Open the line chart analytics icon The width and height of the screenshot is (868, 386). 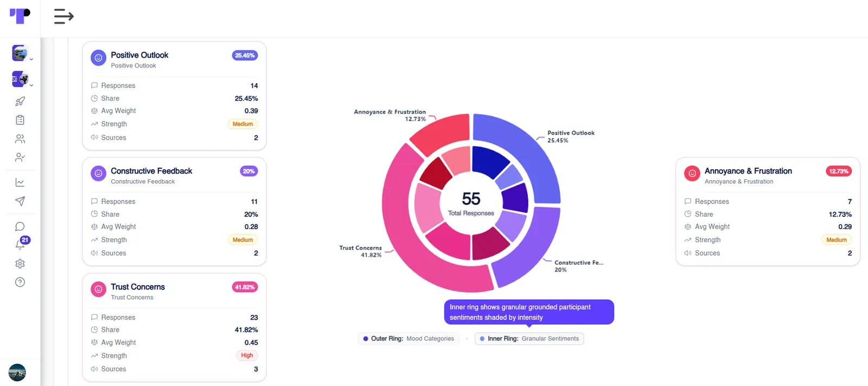point(20,182)
